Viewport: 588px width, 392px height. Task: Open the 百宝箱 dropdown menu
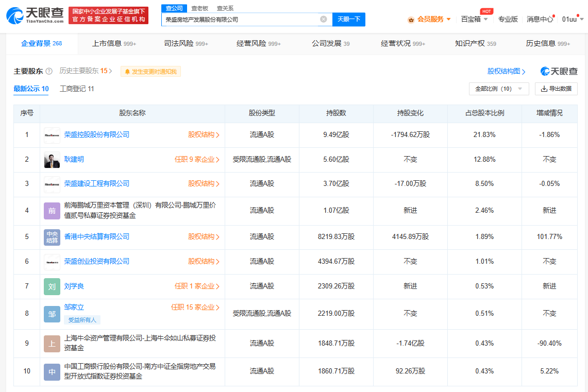click(x=474, y=19)
